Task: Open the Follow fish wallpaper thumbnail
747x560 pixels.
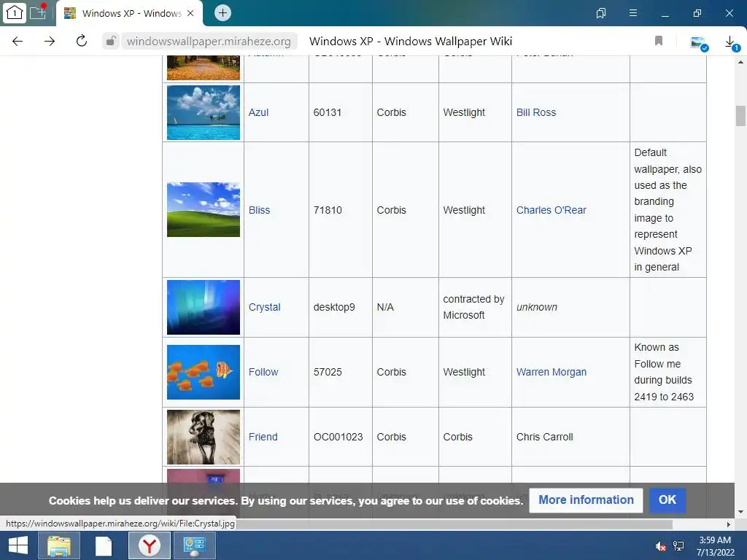Action: coord(204,372)
